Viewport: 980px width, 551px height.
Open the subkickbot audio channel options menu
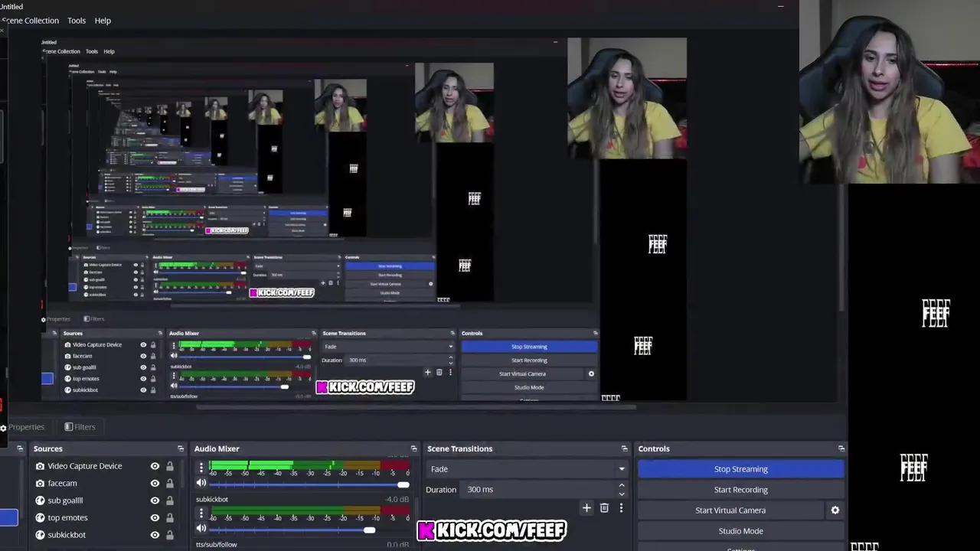point(201,514)
